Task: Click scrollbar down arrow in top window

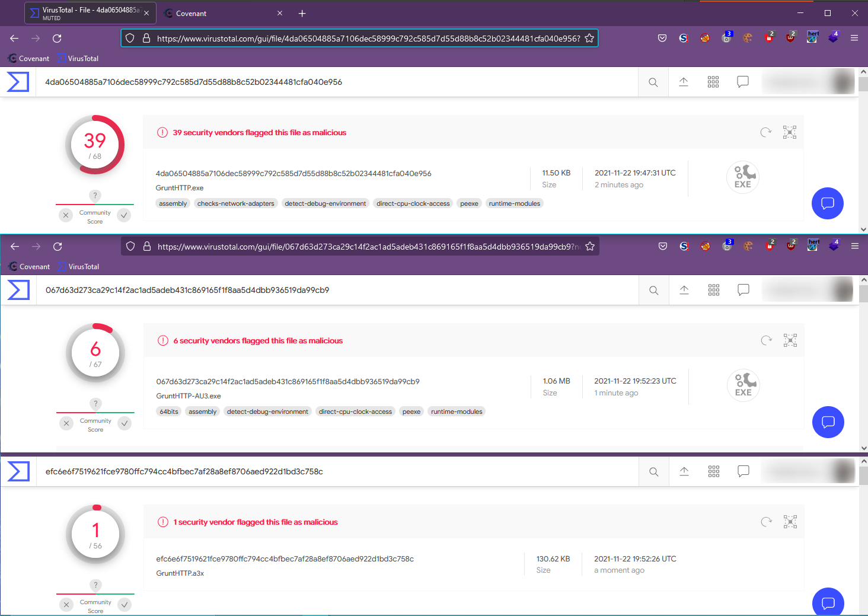Action: tap(863, 229)
